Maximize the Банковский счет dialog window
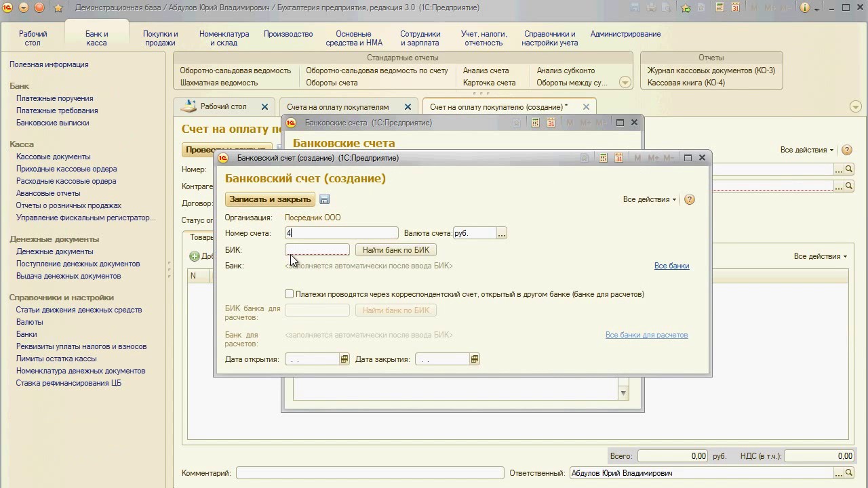Screen dimensions: 868x488 688,158
